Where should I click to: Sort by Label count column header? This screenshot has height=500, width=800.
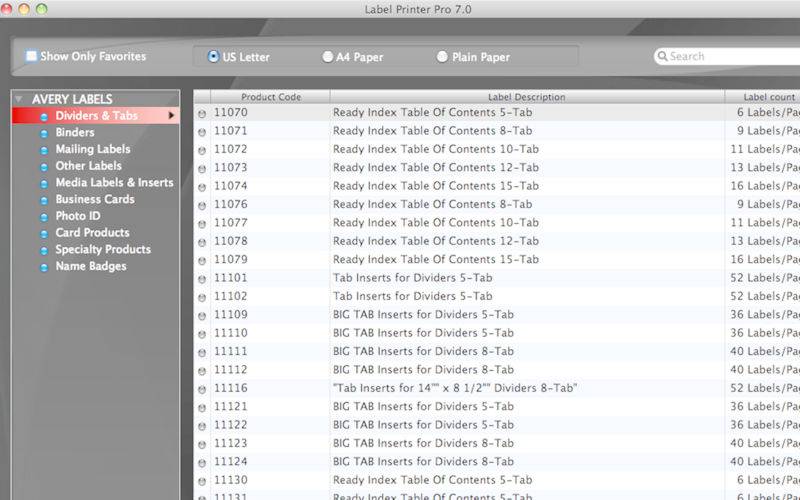762,96
